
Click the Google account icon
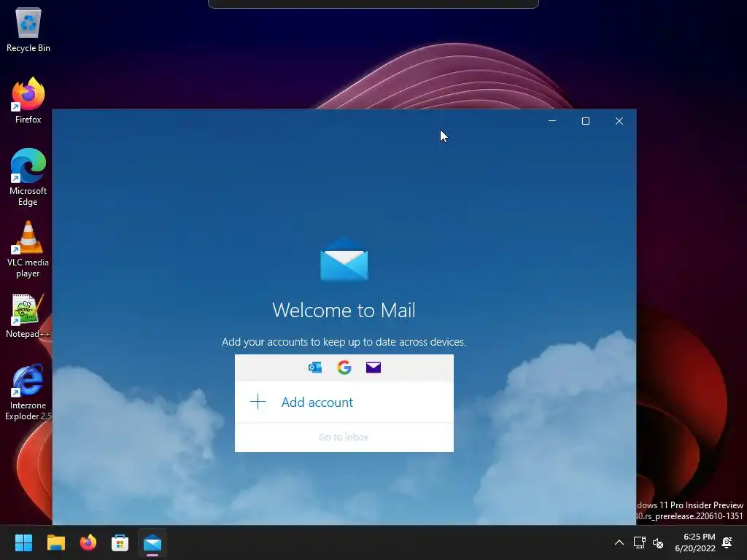coord(344,367)
